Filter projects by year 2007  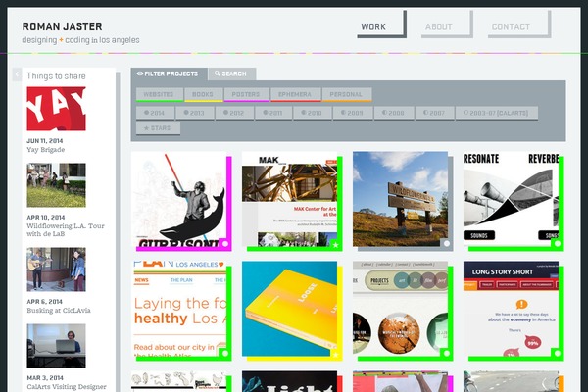(434, 113)
